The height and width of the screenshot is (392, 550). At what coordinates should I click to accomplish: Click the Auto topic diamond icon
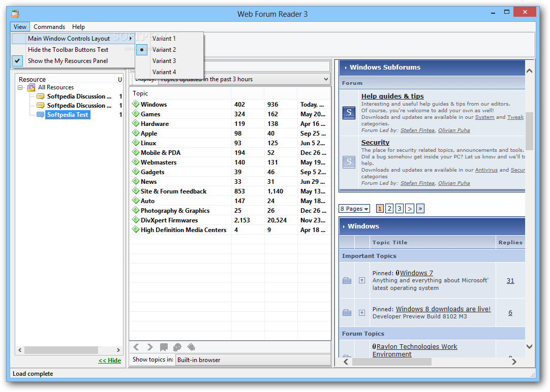tap(136, 201)
